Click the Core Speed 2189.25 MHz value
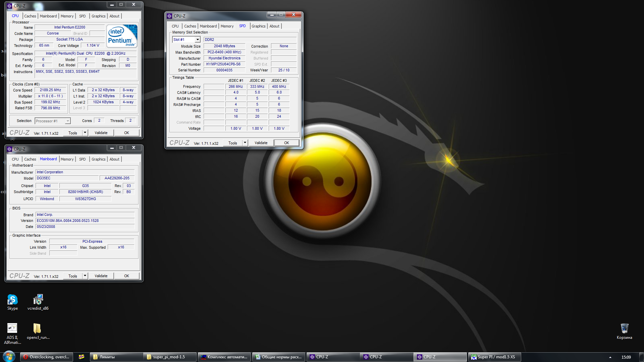Image resolution: width=644 pixels, height=362 pixels. coord(50,90)
